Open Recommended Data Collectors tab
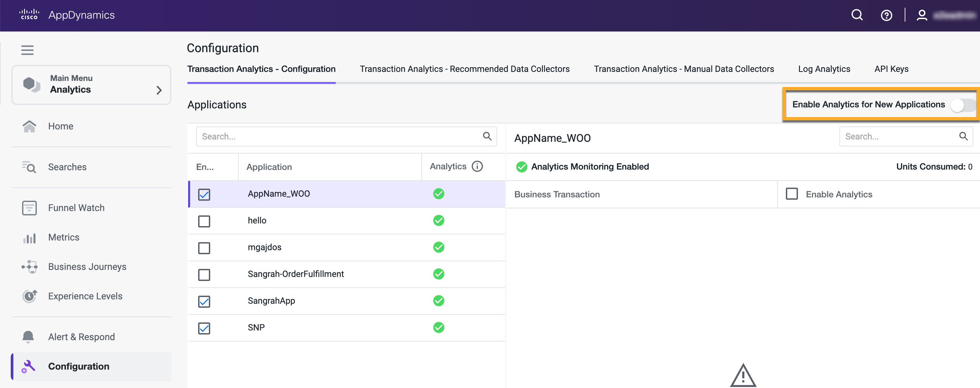980x388 pixels. [x=465, y=69]
